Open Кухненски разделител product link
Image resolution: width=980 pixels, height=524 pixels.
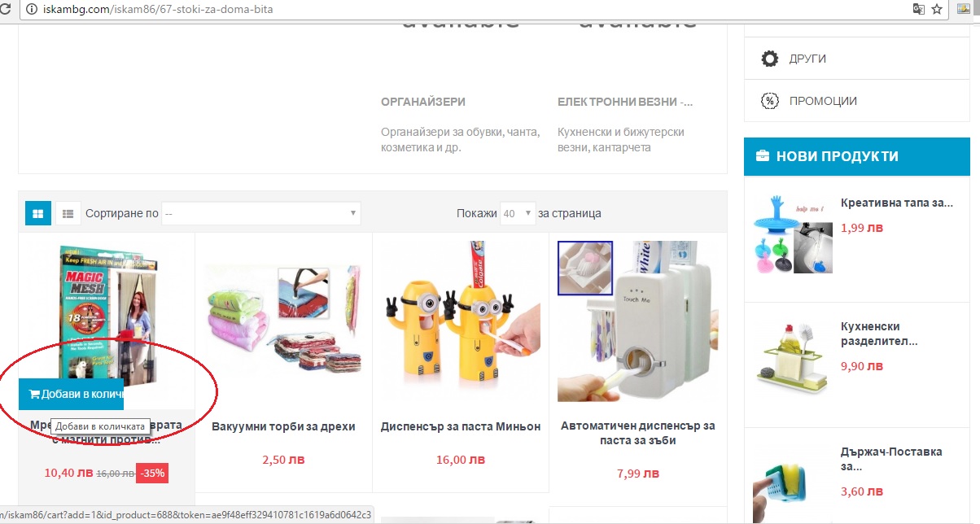pyautogui.click(x=880, y=334)
